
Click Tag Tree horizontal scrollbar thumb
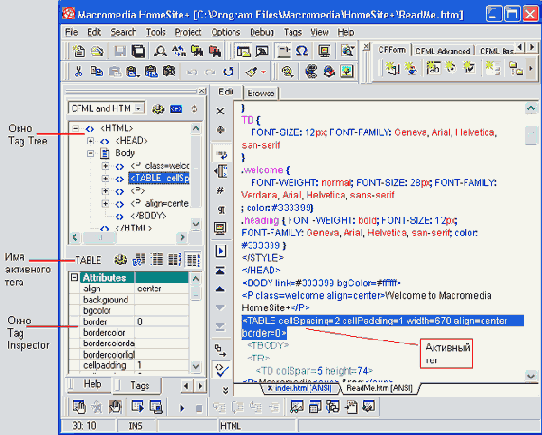click(100, 238)
